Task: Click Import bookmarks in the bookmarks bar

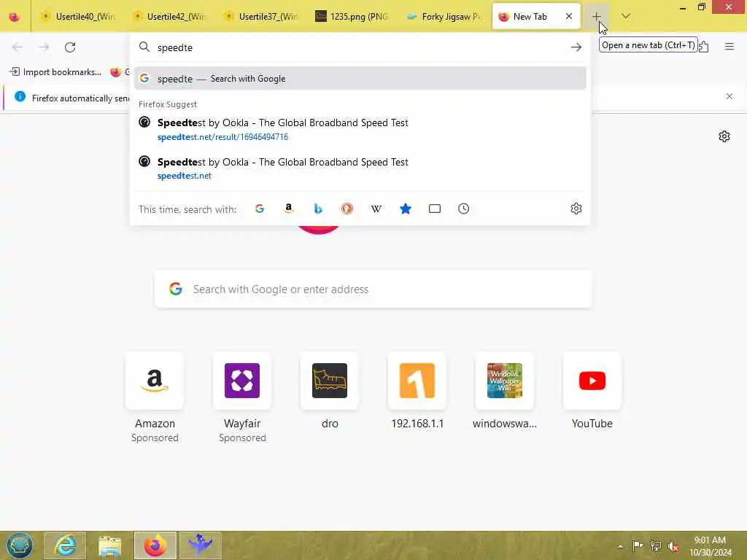Action: point(55,72)
